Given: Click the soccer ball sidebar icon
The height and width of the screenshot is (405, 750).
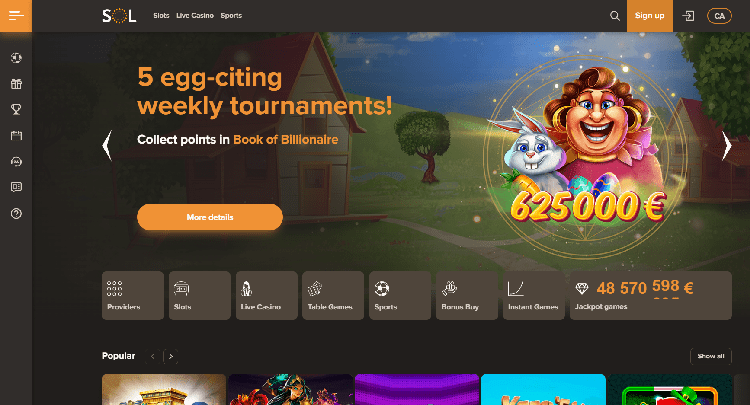Looking at the screenshot, I should pyautogui.click(x=16, y=58).
